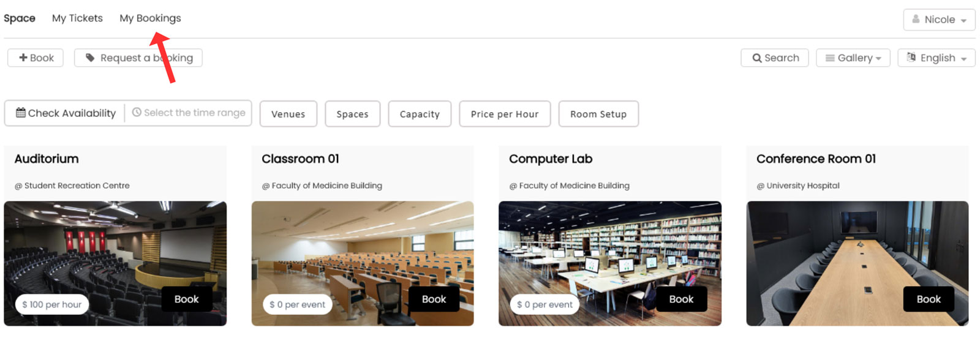Book the Computer Lab

[x=681, y=299]
